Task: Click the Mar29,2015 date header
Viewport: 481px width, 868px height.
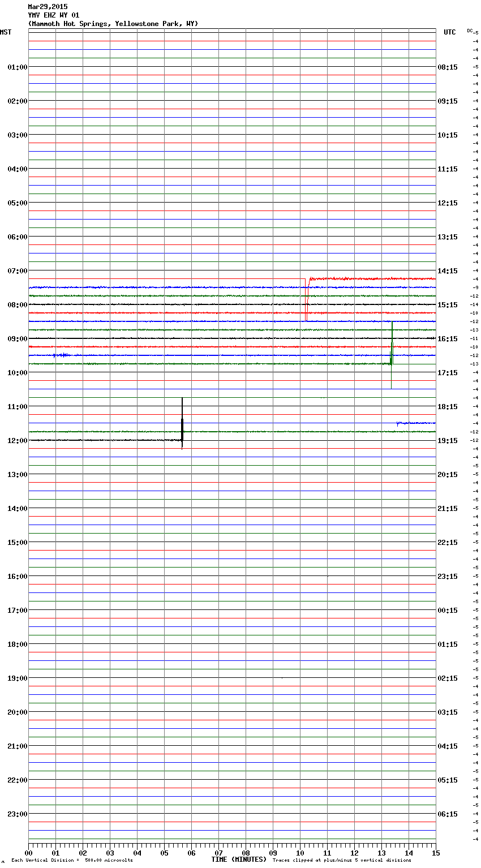Action: click(48, 7)
